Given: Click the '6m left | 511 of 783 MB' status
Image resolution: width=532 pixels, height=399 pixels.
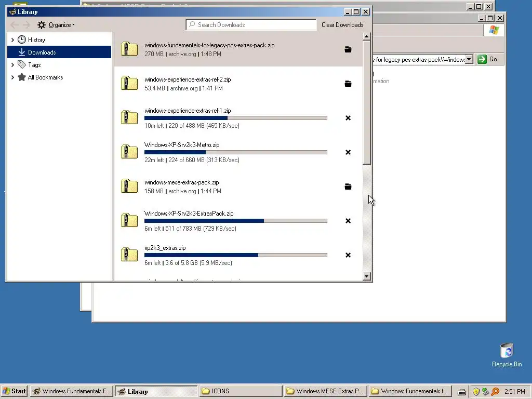Looking at the screenshot, I should coord(190,229).
